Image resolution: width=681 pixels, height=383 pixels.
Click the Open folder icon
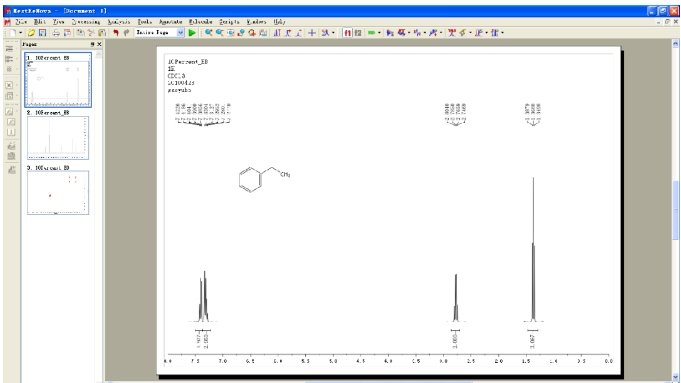[x=31, y=33]
